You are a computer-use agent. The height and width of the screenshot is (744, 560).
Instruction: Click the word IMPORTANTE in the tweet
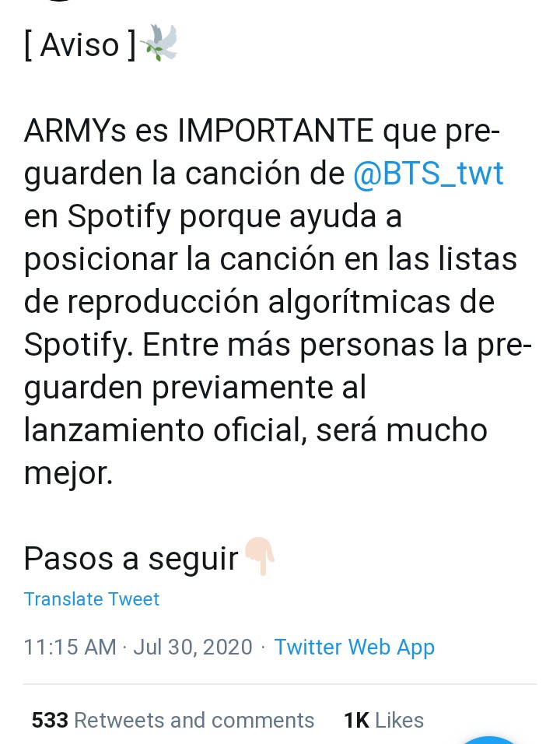click(x=275, y=131)
